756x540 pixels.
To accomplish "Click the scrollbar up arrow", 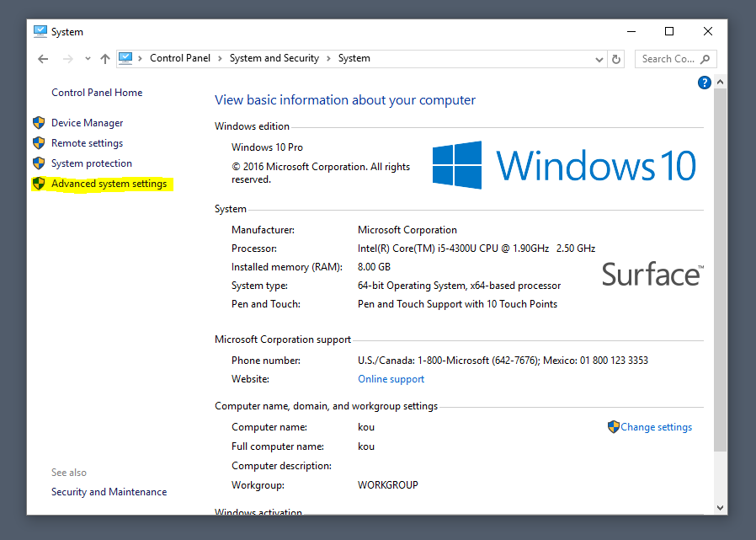I will pos(720,82).
